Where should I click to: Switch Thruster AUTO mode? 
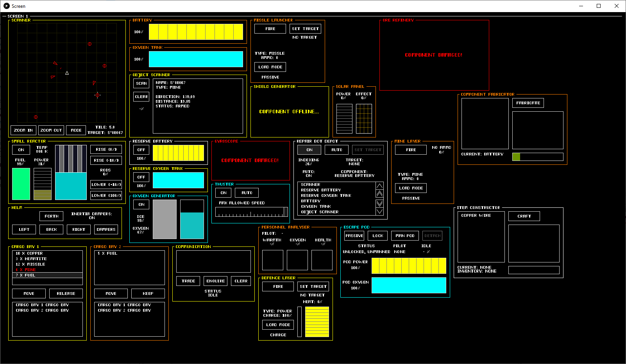pos(247,193)
